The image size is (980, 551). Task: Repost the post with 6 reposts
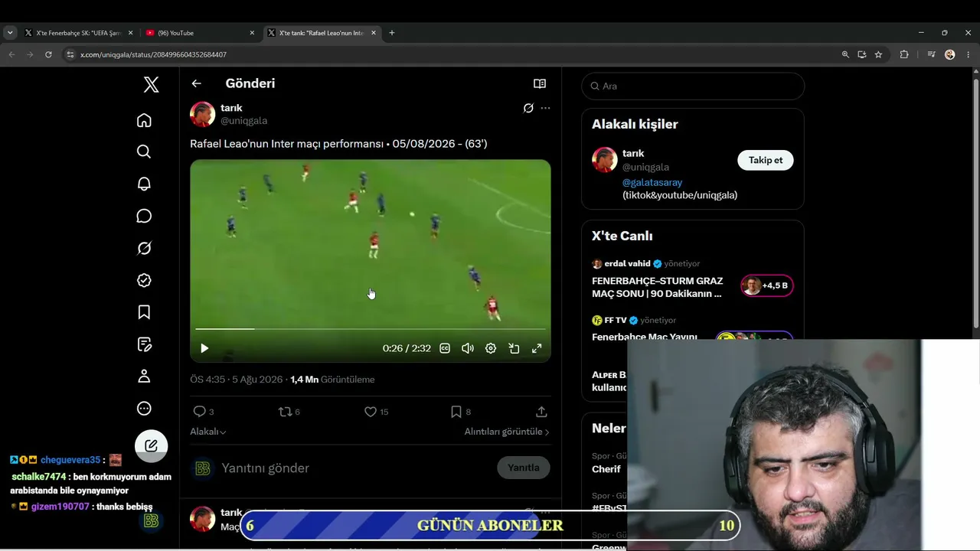click(x=289, y=412)
